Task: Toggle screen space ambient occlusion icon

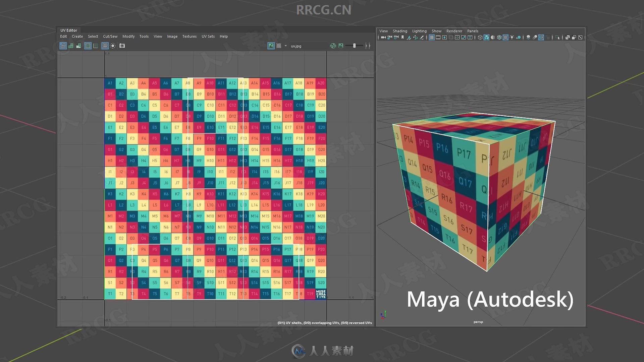Action: (x=528, y=38)
